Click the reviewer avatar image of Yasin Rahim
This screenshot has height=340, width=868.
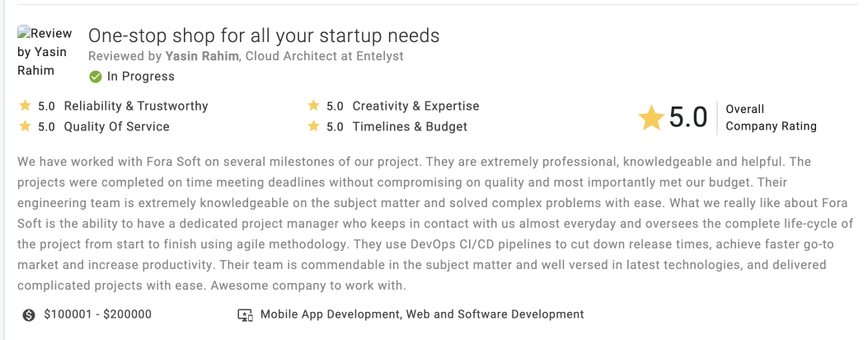(x=45, y=51)
